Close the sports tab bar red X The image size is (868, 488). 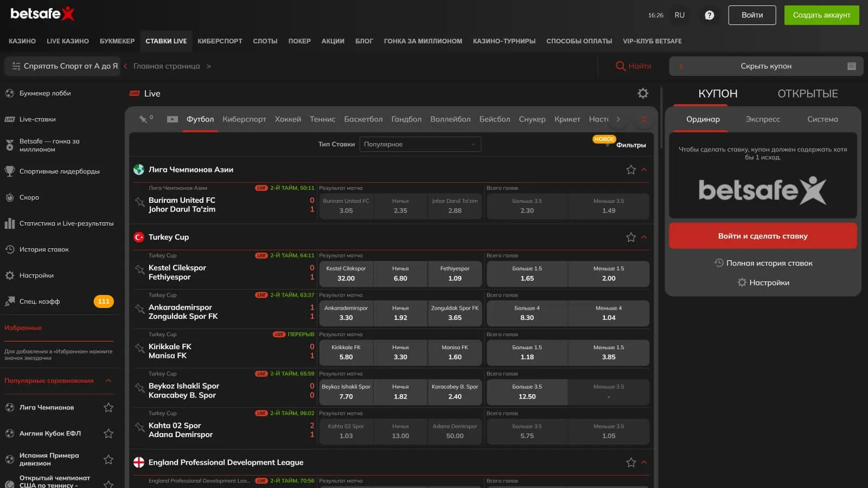click(x=644, y=119)
